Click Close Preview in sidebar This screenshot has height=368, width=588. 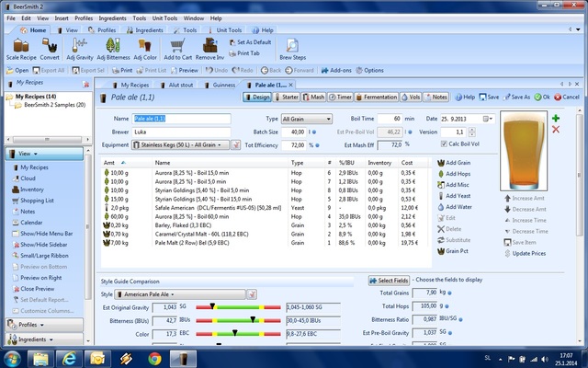tap(33, 289)
